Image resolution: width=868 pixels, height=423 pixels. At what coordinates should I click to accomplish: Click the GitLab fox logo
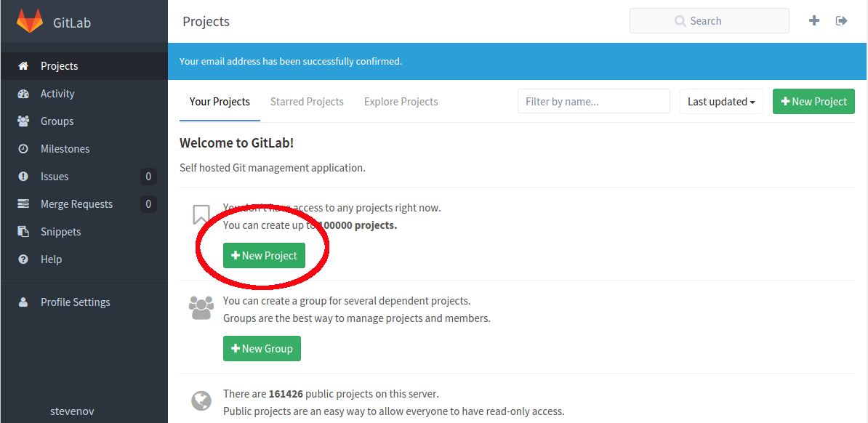[29, 22]
